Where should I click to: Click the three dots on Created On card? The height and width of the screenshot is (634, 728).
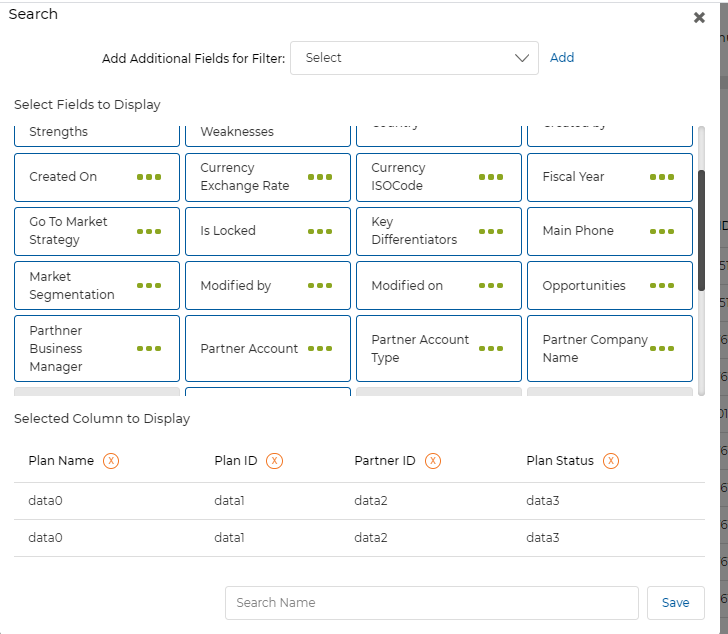point(149,177)
